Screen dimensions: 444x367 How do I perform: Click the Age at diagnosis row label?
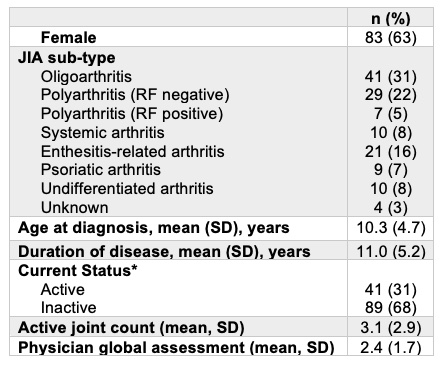pos(154,228)
